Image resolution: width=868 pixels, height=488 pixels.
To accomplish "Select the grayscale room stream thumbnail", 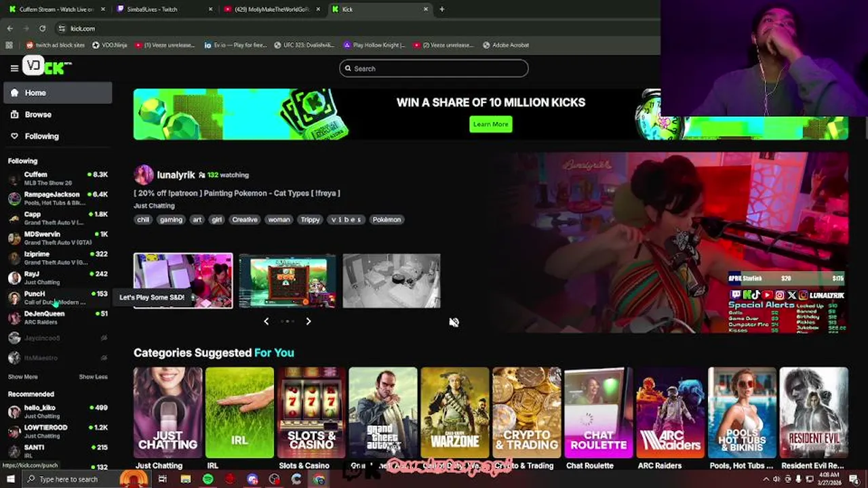I will click(x=391, y=281).
